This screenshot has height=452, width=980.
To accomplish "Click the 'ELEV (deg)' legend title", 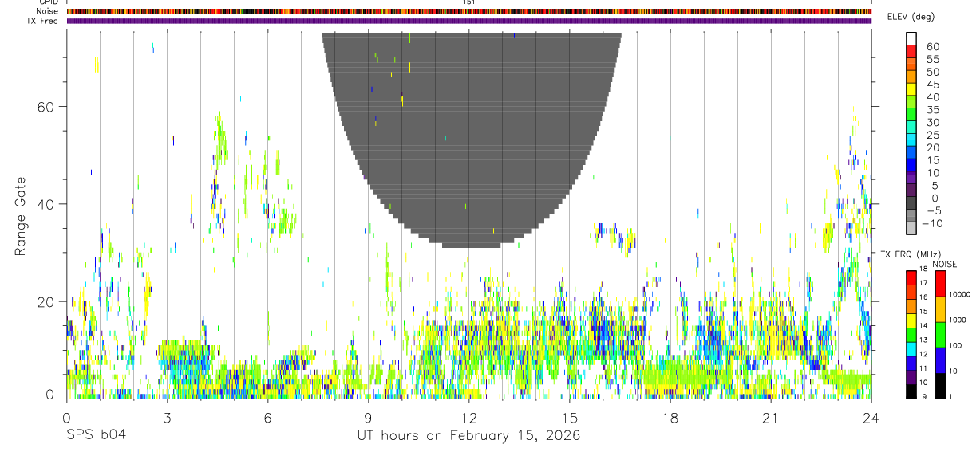I will tap(911, 17).
